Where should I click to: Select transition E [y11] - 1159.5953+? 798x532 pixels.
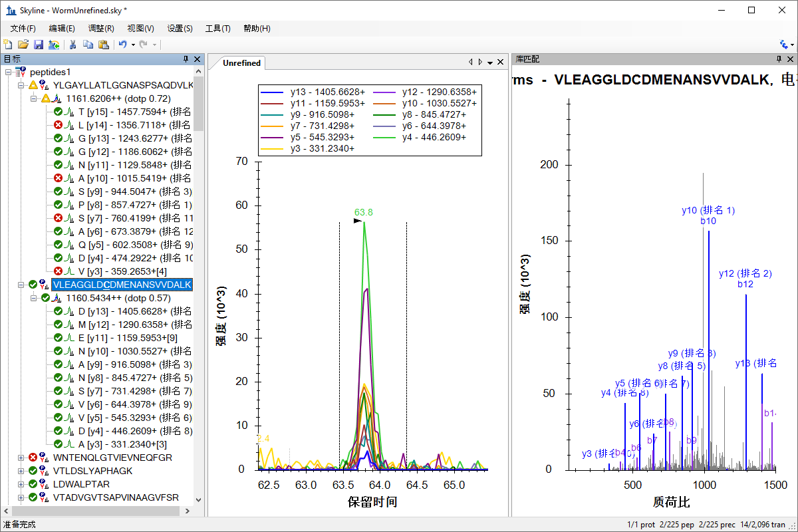tap(128, 338)
